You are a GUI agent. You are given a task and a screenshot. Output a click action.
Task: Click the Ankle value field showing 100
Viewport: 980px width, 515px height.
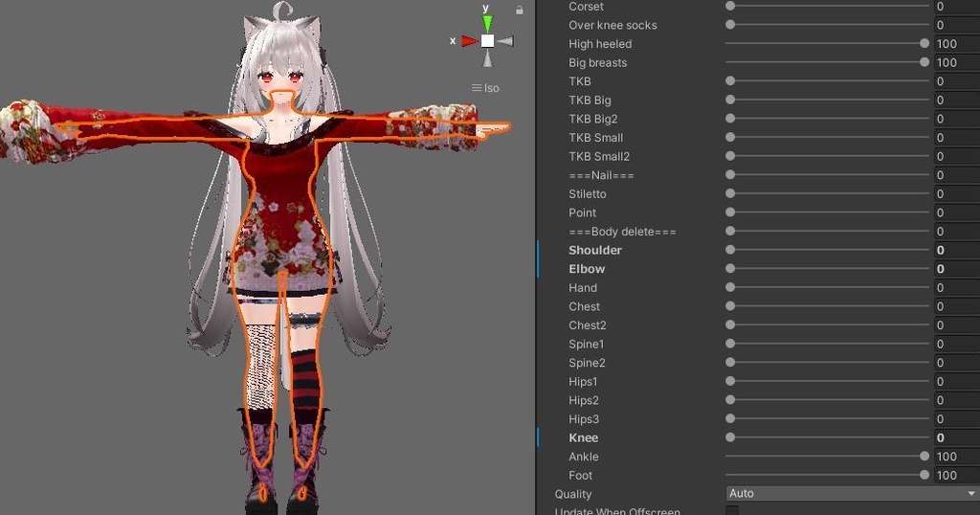pos(957,457)
